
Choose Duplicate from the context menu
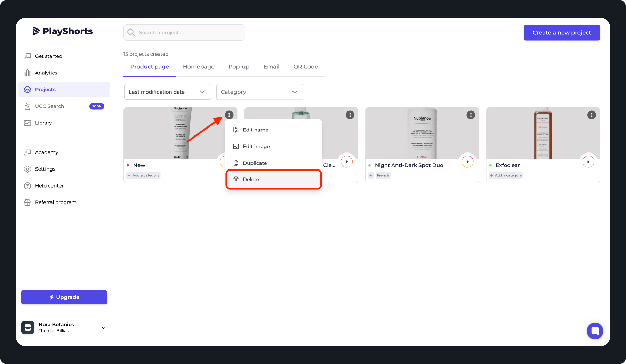[274, 163]
